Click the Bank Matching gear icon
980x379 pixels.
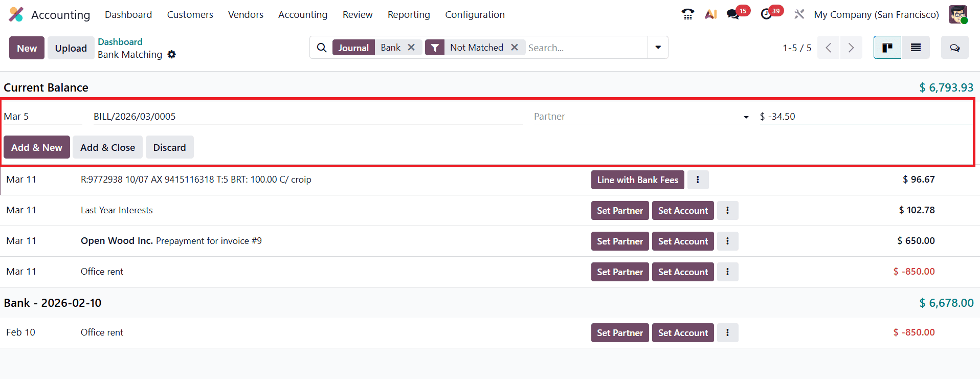point(172,55)
